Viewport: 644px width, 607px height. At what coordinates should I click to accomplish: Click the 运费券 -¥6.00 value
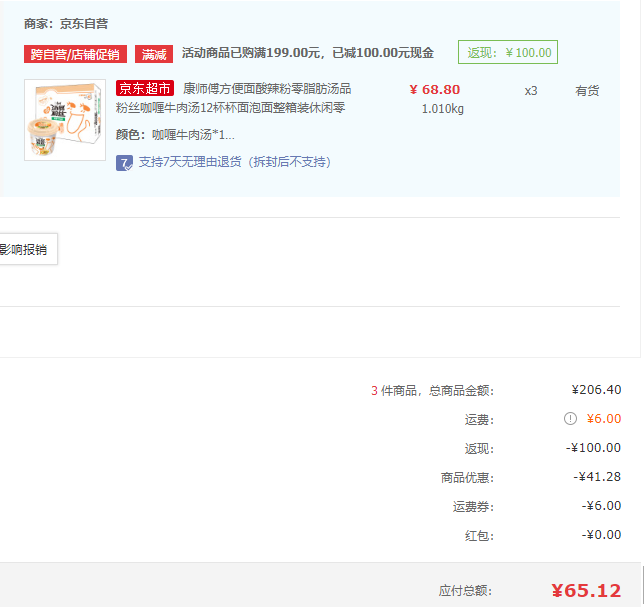(x=601, y=506)
